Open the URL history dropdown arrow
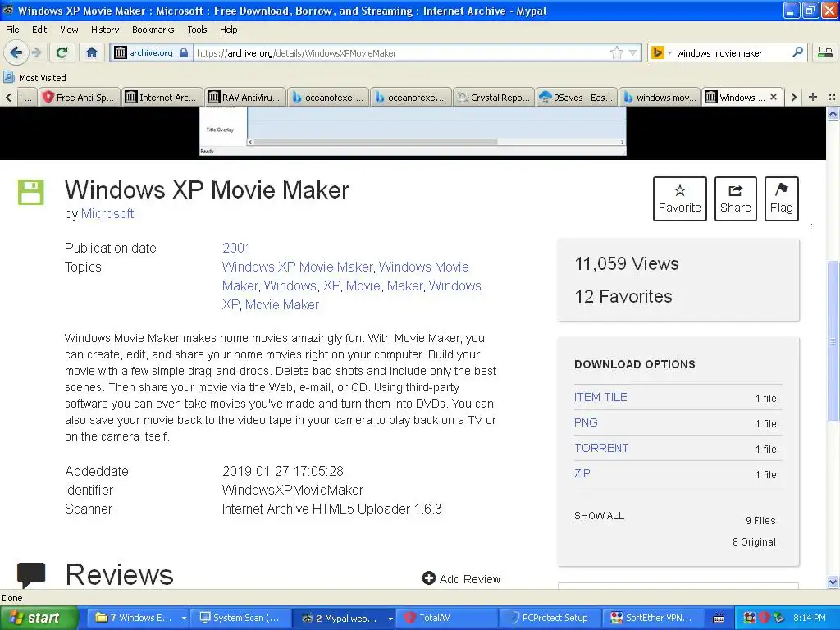The width and height of the screenshot is (840, 630). [632, 52]
